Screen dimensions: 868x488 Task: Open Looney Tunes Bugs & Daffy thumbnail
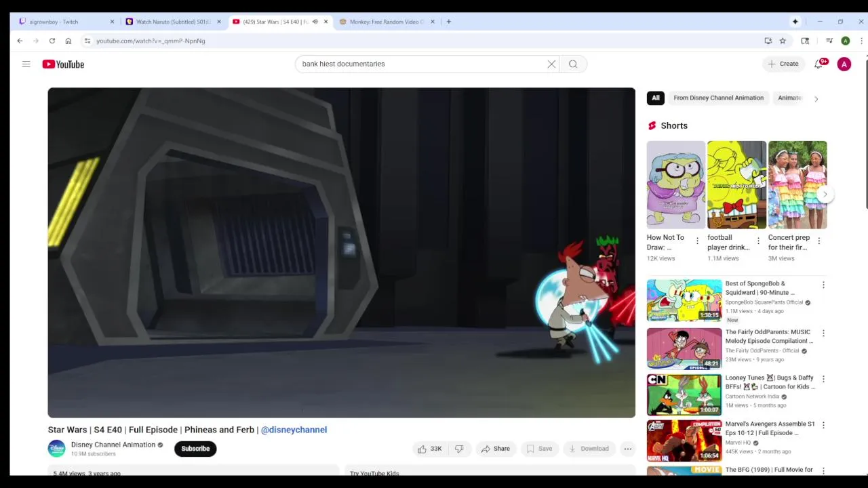click(684, 394)
